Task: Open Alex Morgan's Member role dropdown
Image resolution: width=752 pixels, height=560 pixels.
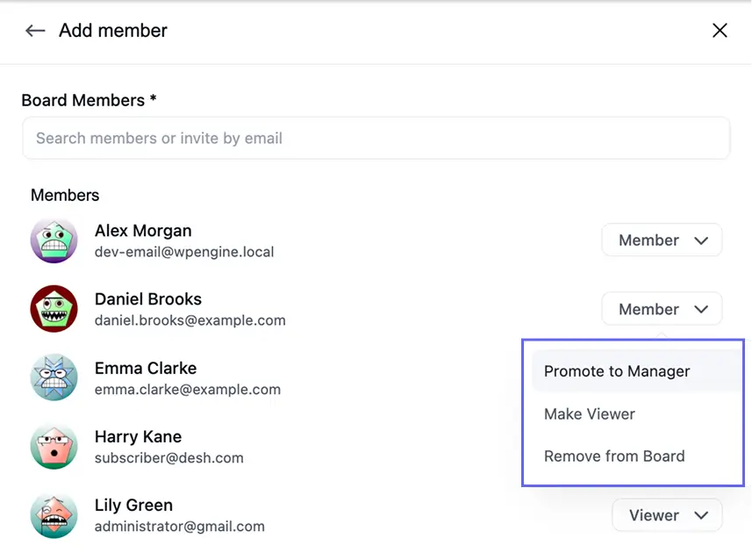Action: point(662,240)
